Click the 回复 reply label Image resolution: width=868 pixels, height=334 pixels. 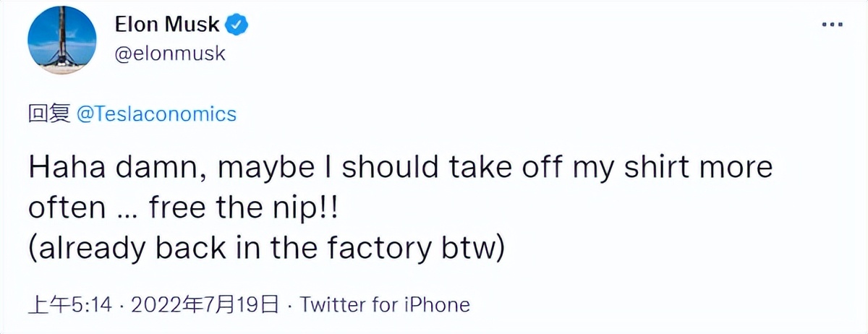point(48,114)
